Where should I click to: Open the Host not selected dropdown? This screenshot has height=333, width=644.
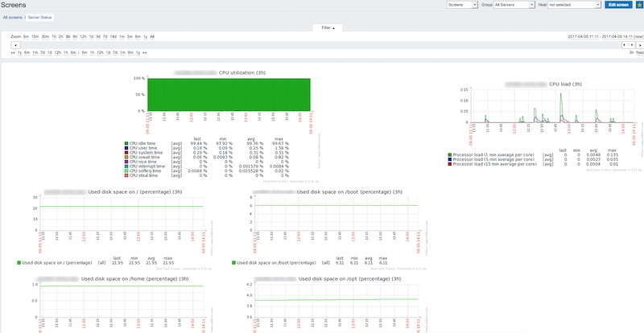pyautogui.click(x=574, y=5)
